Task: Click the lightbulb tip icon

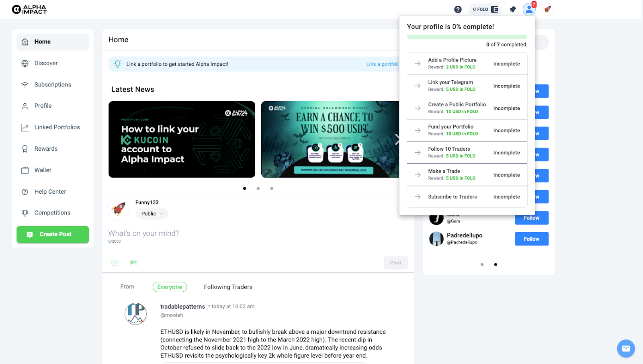Action: coord(117,64)
